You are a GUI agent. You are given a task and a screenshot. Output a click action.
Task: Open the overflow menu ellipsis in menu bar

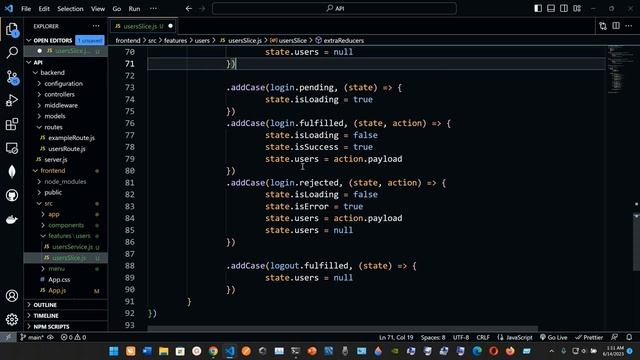153,9
